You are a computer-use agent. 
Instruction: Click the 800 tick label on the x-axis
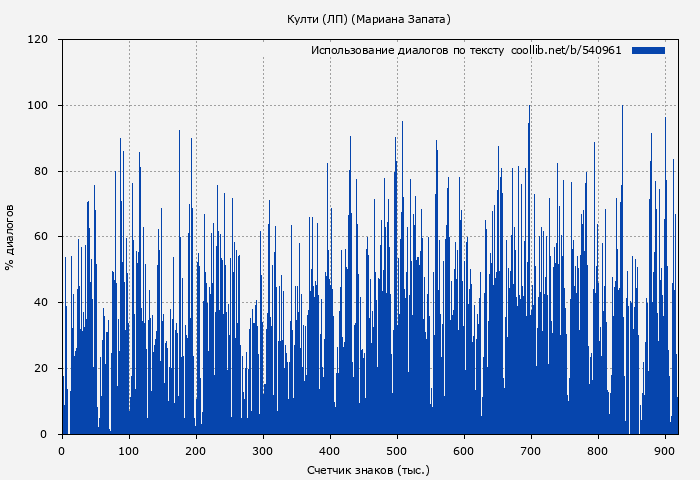[x=598, y=451]
